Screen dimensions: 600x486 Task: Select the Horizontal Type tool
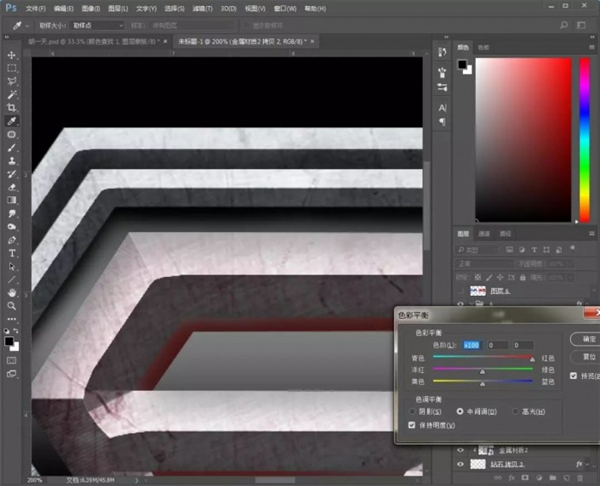(x=12, y=253)
